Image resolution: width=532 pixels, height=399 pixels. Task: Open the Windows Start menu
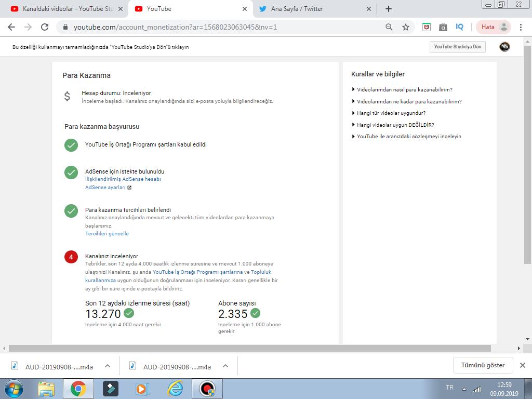point(14,389)
